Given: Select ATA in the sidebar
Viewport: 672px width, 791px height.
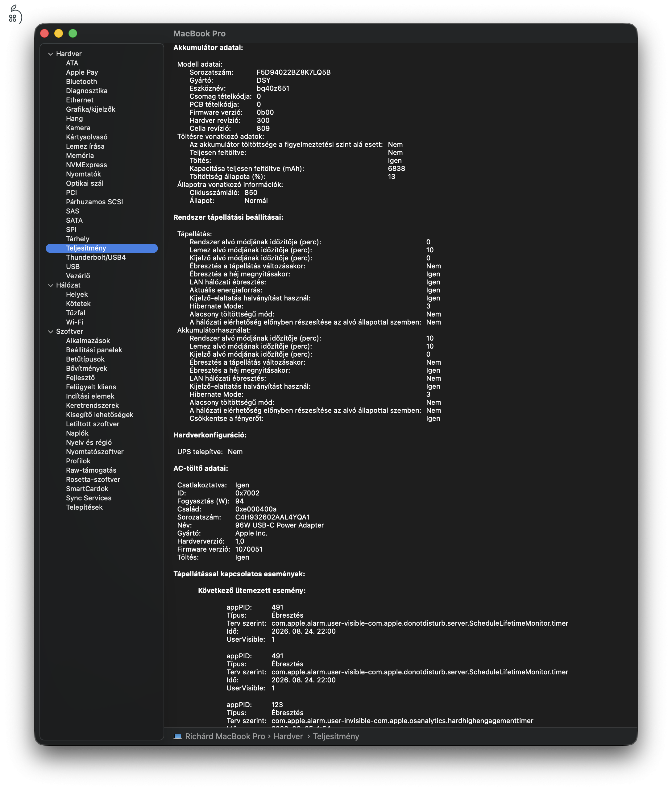Looking at the screenshot, I should click(72, 63).
